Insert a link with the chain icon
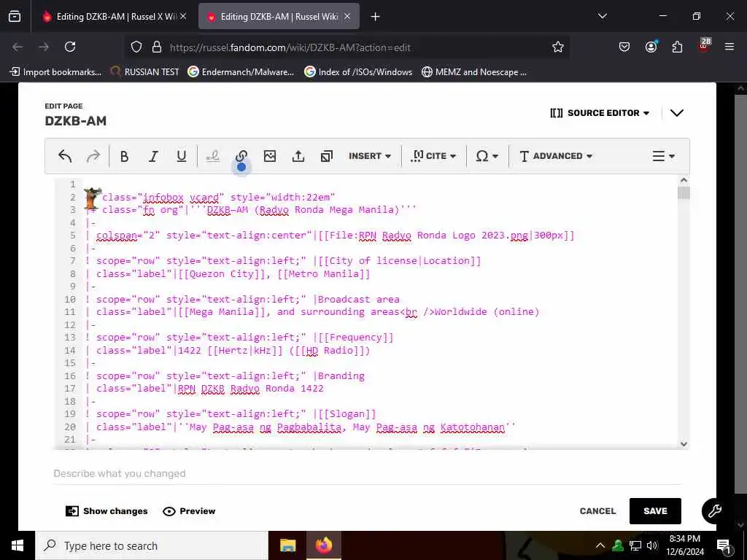Viewport: 747px width, 560px height. point(241,156)
